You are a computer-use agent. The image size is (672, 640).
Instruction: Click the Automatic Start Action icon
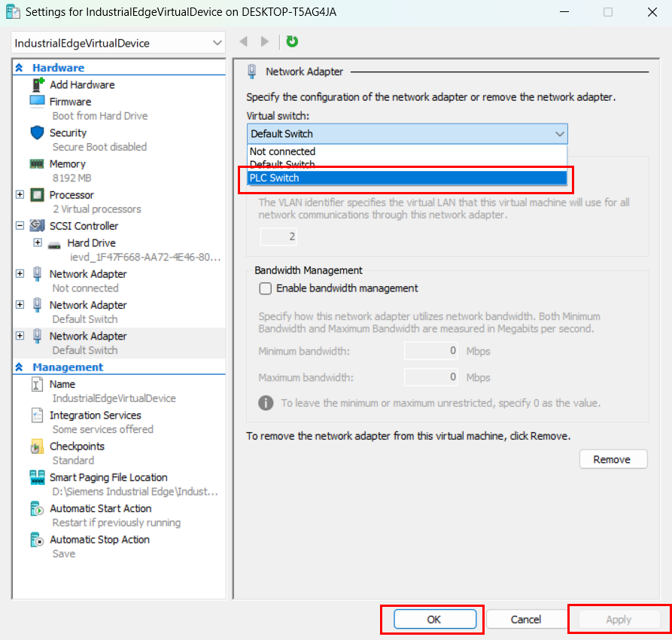(35, 508)
